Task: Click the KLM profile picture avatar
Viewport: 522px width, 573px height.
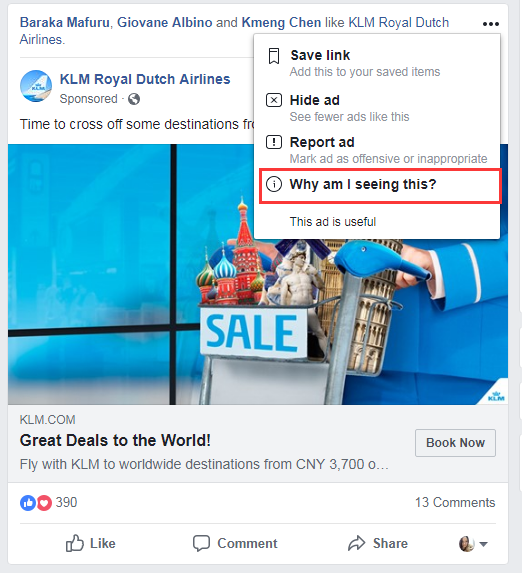Action: 36,86
